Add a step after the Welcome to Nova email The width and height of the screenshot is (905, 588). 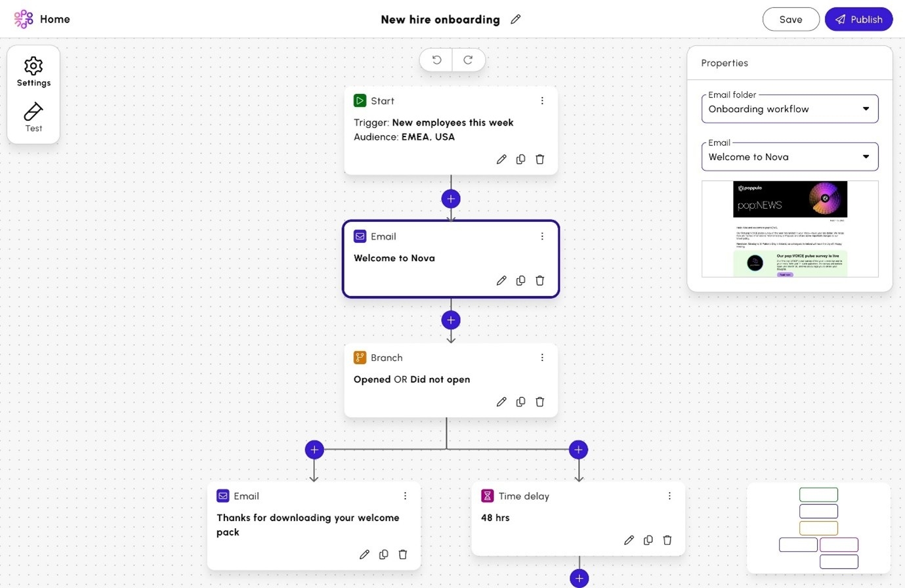[x=451, y=320]
